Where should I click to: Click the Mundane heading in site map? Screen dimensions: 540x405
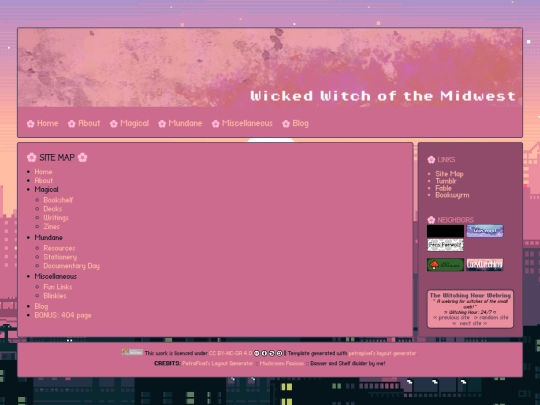coord(49,238)
